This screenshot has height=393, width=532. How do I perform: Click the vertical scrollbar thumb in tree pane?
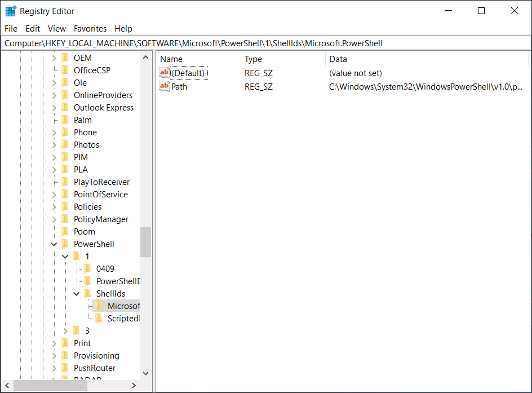(x=145, y=242)
